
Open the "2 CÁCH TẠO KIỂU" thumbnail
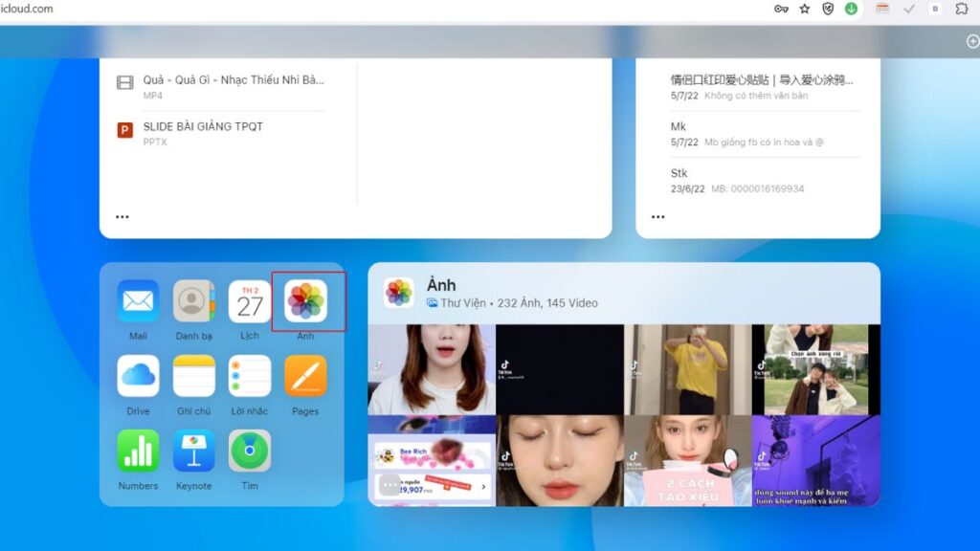tap(688, 461)
